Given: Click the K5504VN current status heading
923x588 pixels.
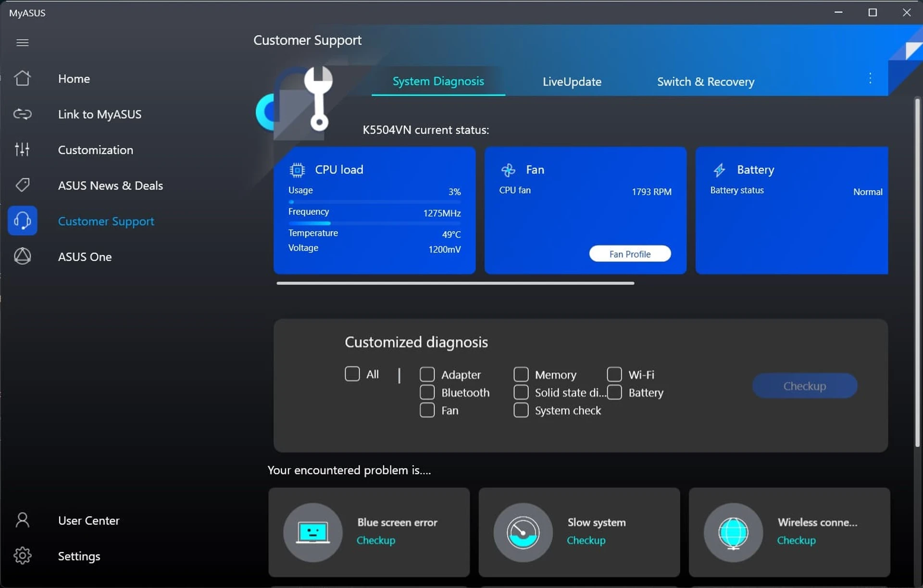Looking at the screenshot, I should click(x=425, y=130).
